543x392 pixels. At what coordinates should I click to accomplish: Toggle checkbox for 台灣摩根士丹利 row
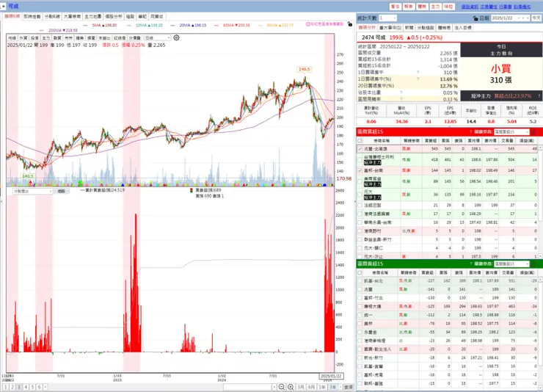tap(360, 159)
